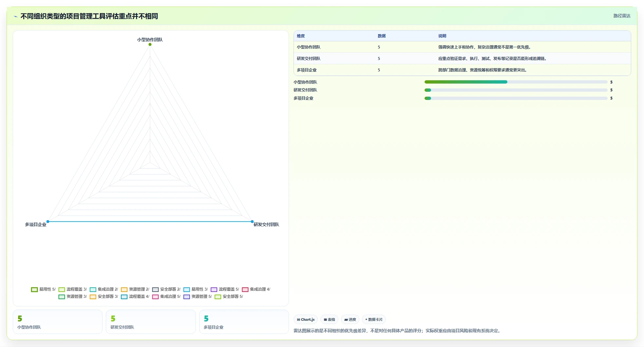The width and height of the screenshot is (644, 347).
Task: Select the 研发交付团队 row in the table
Action: pos(462,59)
